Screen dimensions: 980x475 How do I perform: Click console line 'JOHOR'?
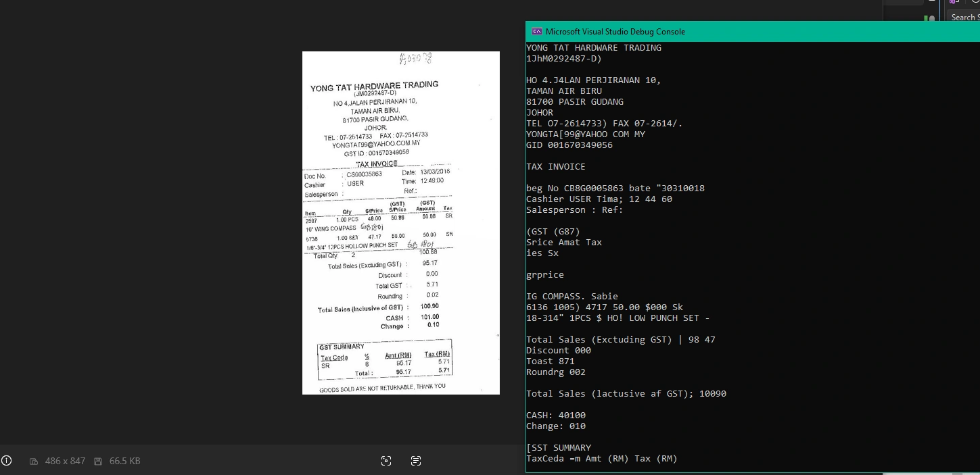click(x=540, y=113)
